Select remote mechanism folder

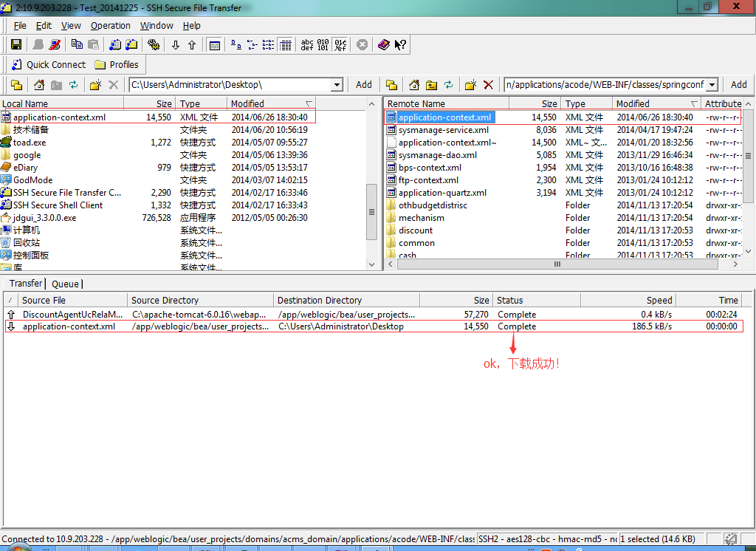pos(422,218)
